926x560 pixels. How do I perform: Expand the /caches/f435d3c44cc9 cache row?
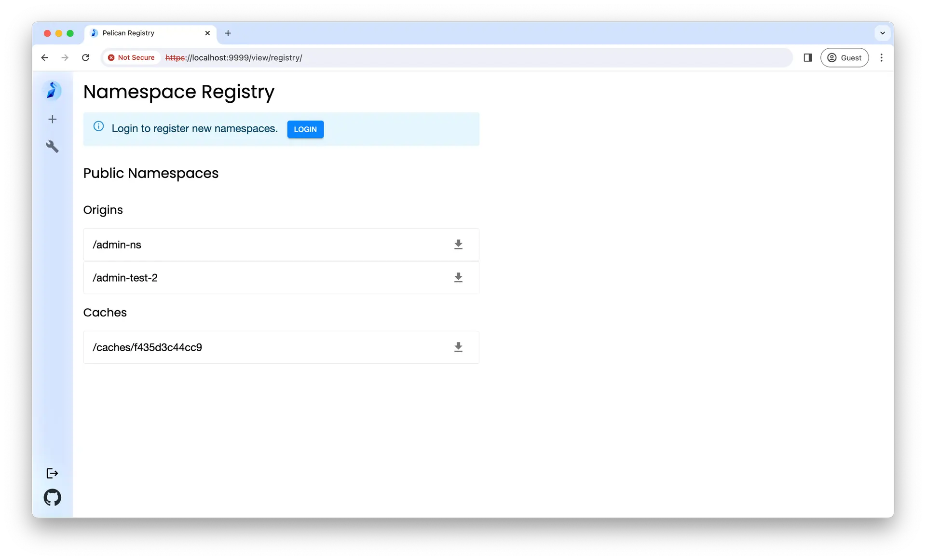(x=281, y=347)
